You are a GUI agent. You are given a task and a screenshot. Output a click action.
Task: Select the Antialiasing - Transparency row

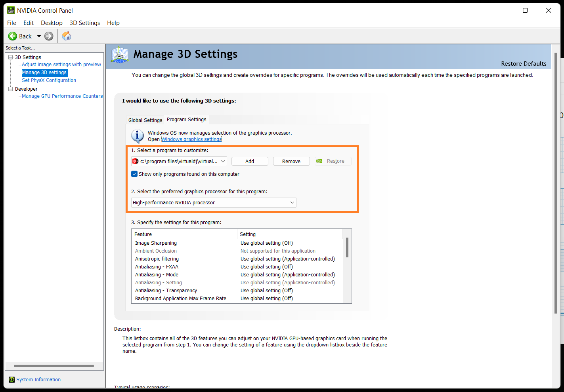pos(237,291)
